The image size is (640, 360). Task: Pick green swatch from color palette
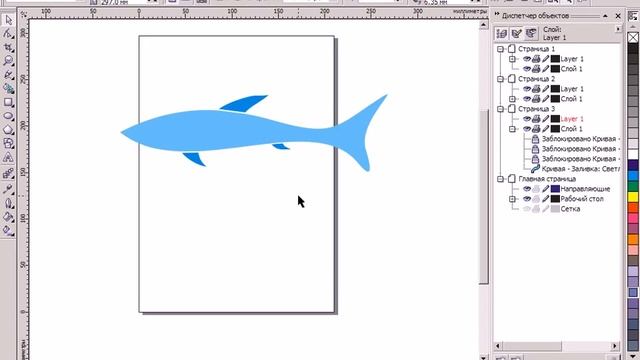click(633, 187)
